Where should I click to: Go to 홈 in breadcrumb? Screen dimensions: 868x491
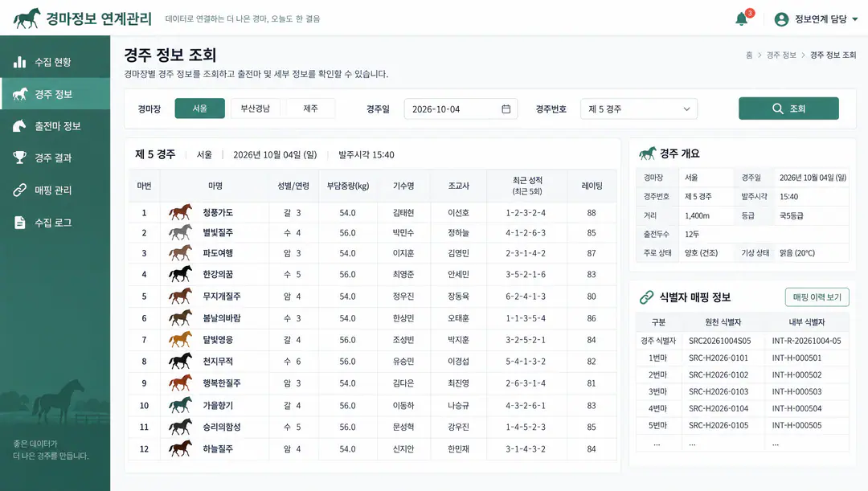749,55
